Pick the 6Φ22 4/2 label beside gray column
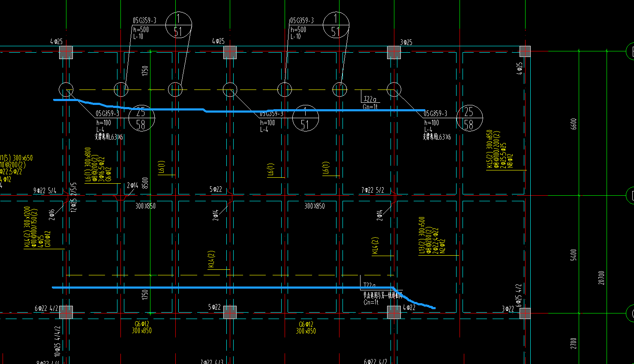The image size is (634, 364). click(x=46, y=308)
